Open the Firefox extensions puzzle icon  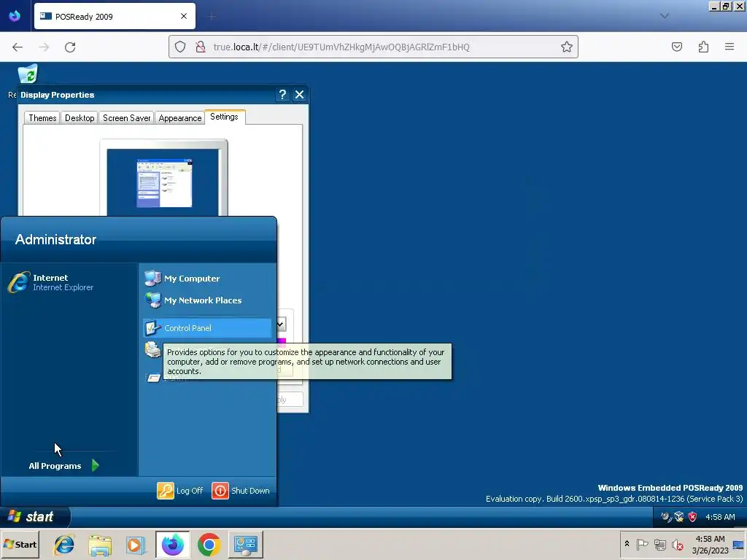(x=703, y=47)
